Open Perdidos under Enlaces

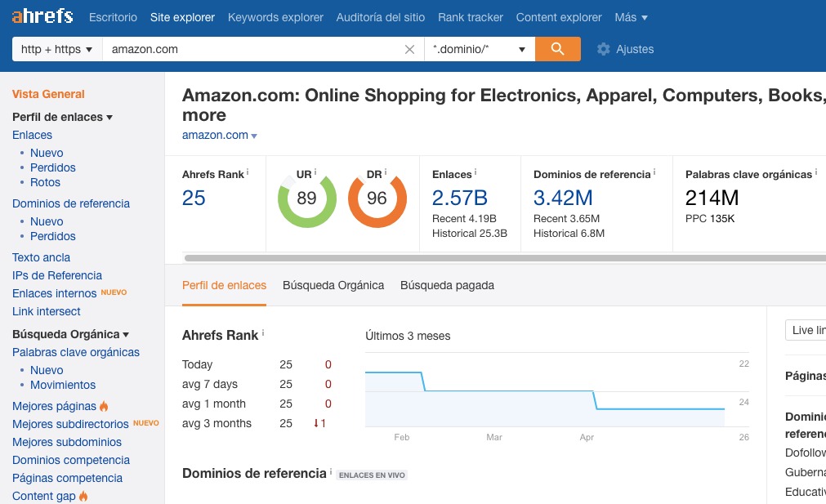click(52, 167)
